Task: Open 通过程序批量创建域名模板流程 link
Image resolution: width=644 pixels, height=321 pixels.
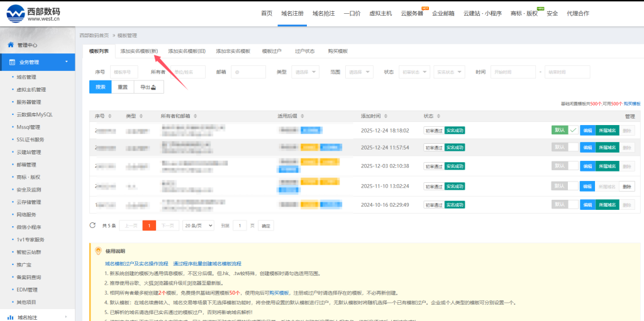Action: click(207, 264)
